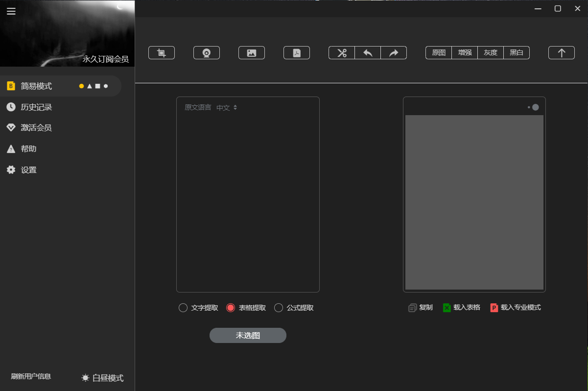Click the import image icon
The height and width of the screenshot is (391, 588).
click(x=252, y=53)
